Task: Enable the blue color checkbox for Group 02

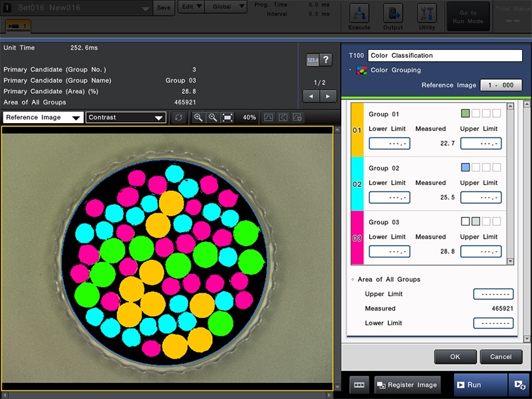Action: [465, 167]
